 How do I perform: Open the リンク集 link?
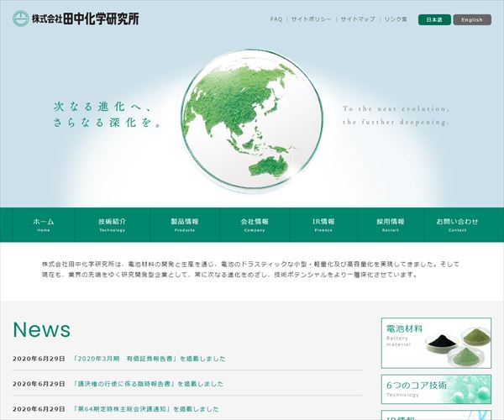(396, 19)
